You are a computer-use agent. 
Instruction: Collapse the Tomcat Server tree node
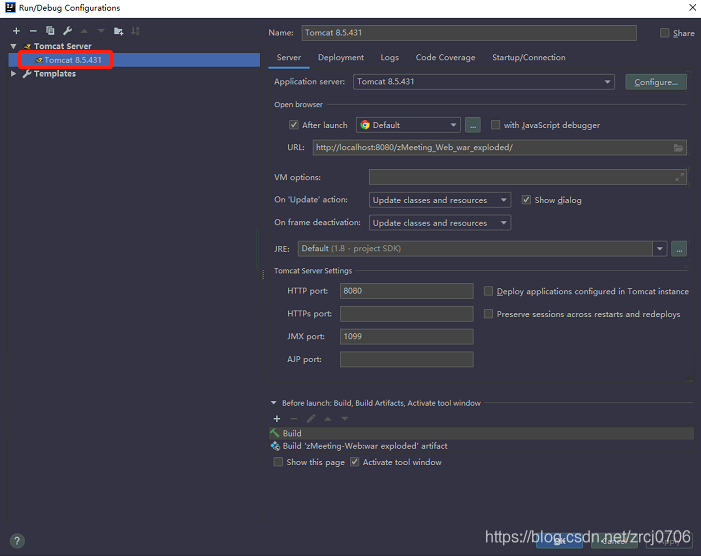13,46
